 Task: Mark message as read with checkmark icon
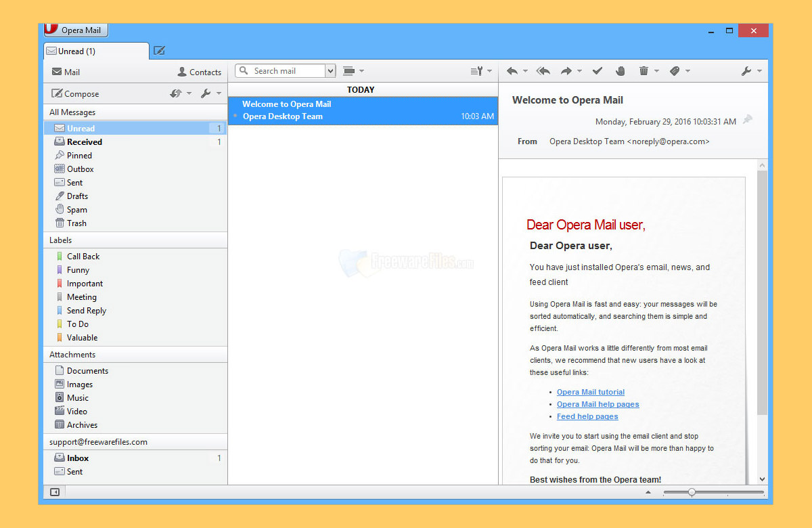597,71
